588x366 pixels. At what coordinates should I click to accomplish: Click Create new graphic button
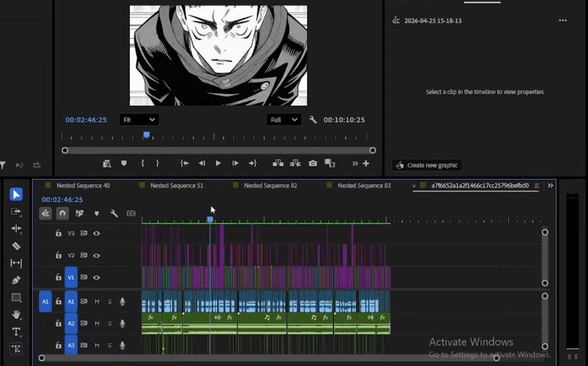point(427,165)
